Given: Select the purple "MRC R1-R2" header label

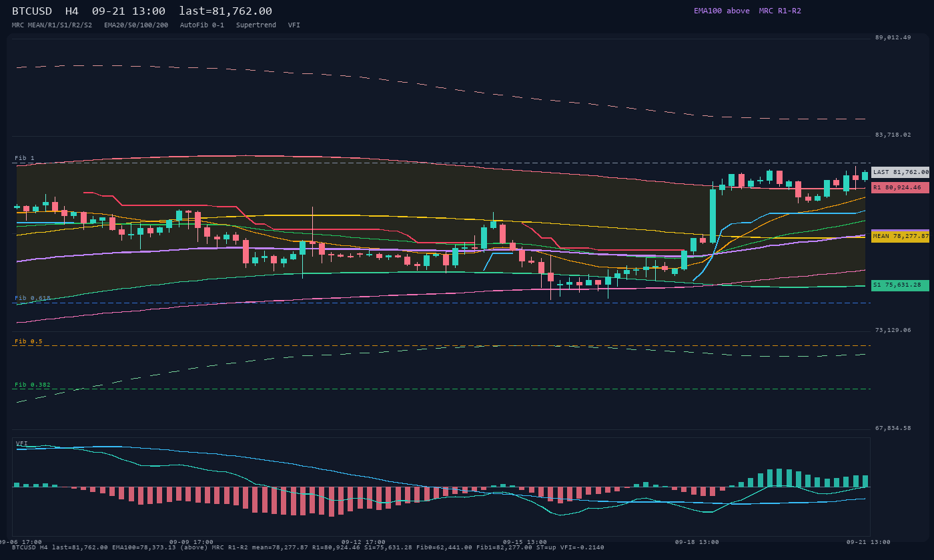Looking at the screenshot, I should (780, 11).
